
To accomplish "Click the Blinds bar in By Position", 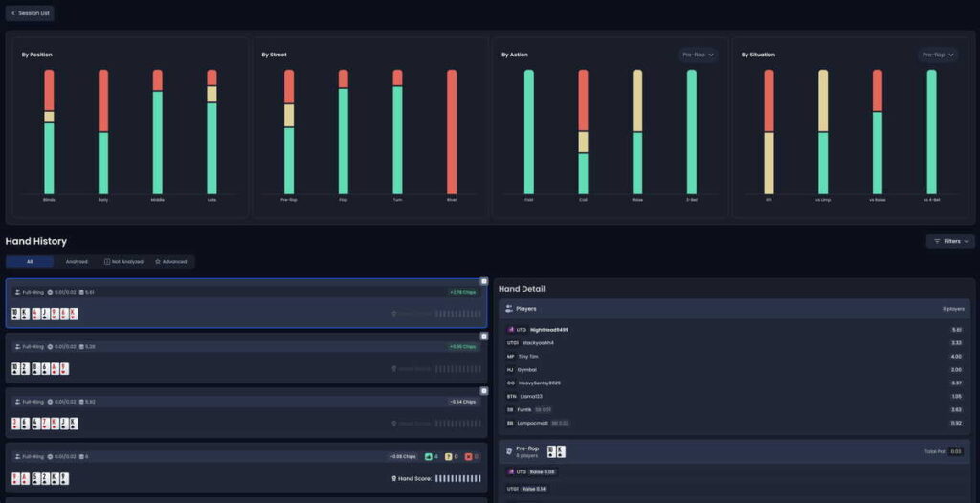I will tap(49, 132).
